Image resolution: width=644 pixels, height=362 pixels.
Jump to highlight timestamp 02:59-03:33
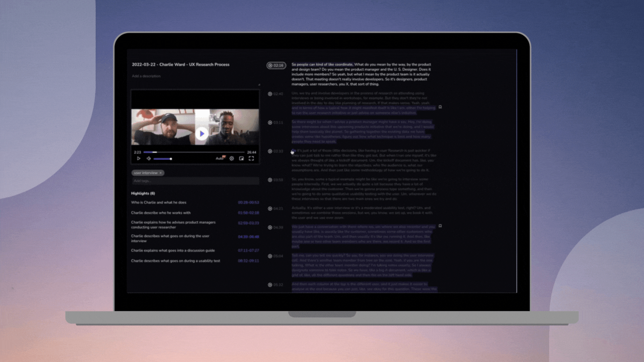[248, 223]
